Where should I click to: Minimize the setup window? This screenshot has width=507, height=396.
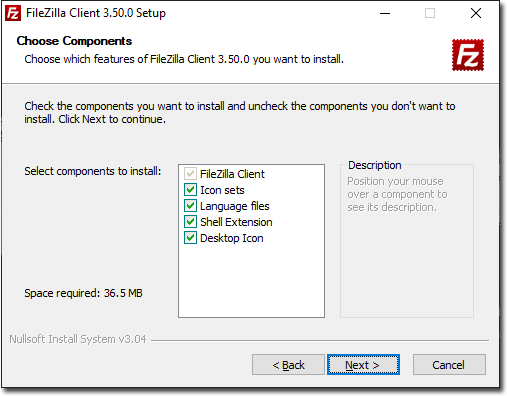pyautogui.click(x=385, y=13)
